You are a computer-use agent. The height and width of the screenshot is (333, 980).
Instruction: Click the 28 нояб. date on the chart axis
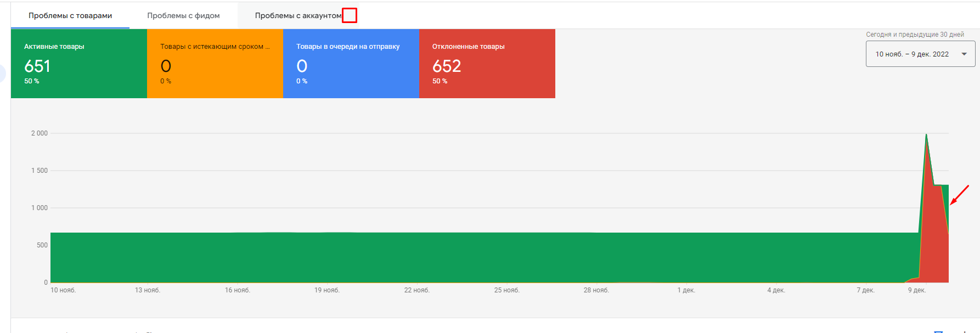596,290
